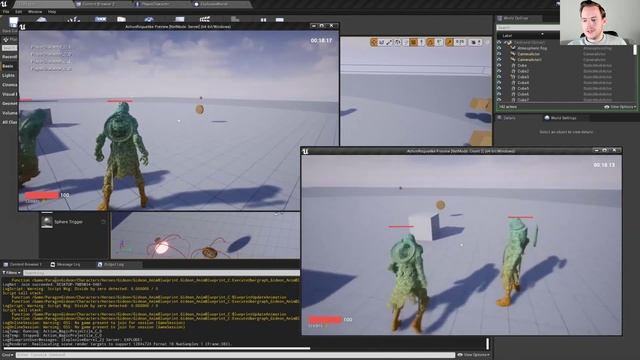Select the CameraActor2 row in outliner

(566, 60)
